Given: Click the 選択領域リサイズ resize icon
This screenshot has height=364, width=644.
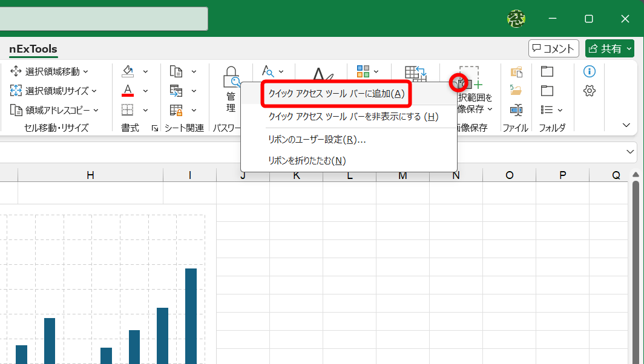Looking at the screenshot, I should pyautogui.click(x=16, y=91).
